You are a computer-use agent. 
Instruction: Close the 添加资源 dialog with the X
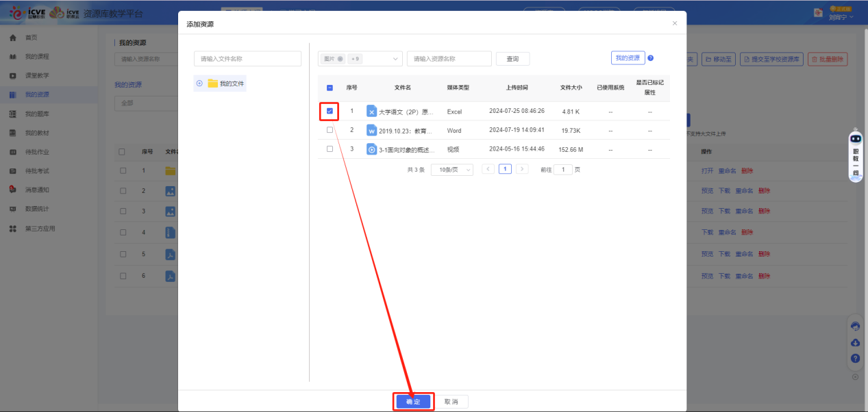coord(674,23)
